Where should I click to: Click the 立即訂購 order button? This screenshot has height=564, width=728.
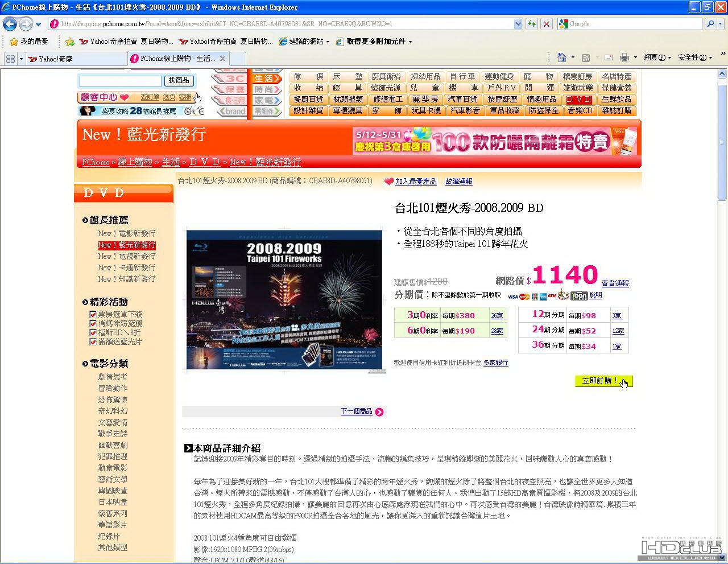pos(604,381)
